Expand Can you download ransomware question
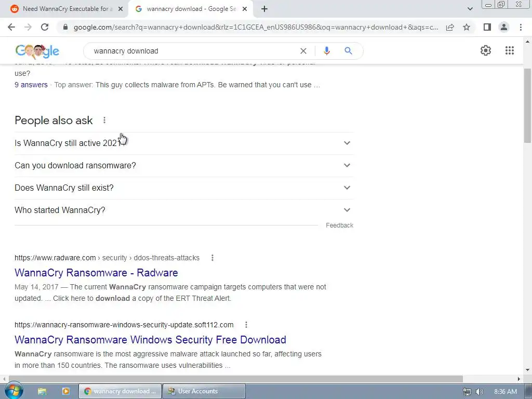The image size is (532, 399). [184, 166]
